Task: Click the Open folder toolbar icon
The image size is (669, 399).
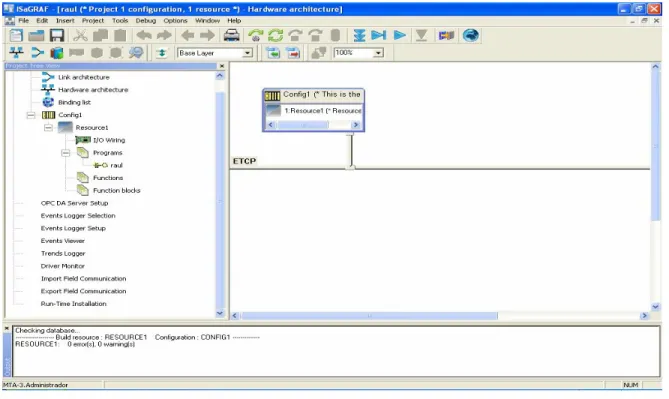Action: 36,35
